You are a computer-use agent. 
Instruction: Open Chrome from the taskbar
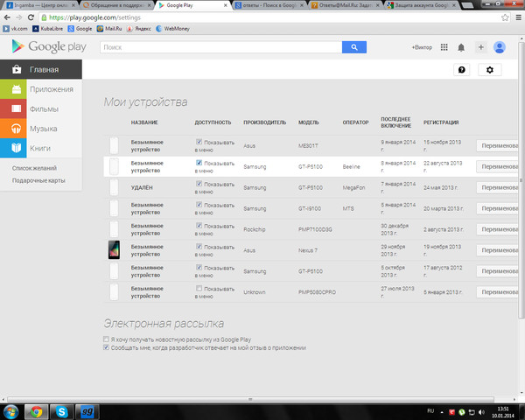tap(36, 411)
